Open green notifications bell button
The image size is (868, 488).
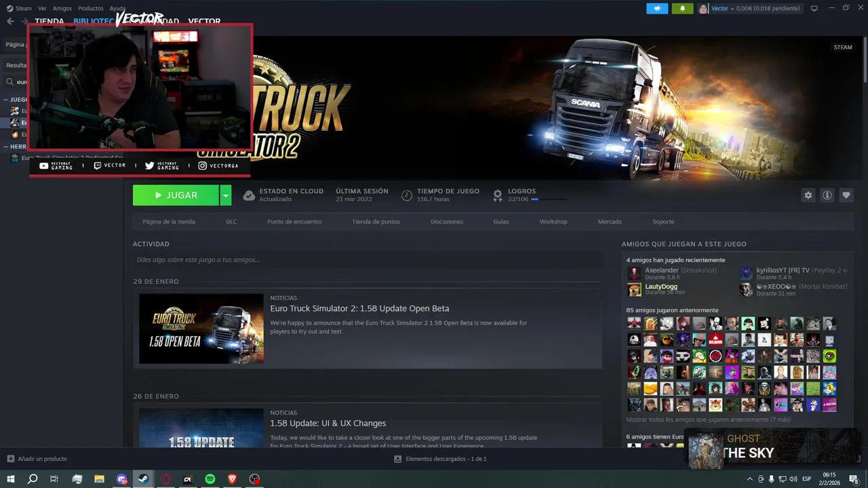click(x=682, y=8)
